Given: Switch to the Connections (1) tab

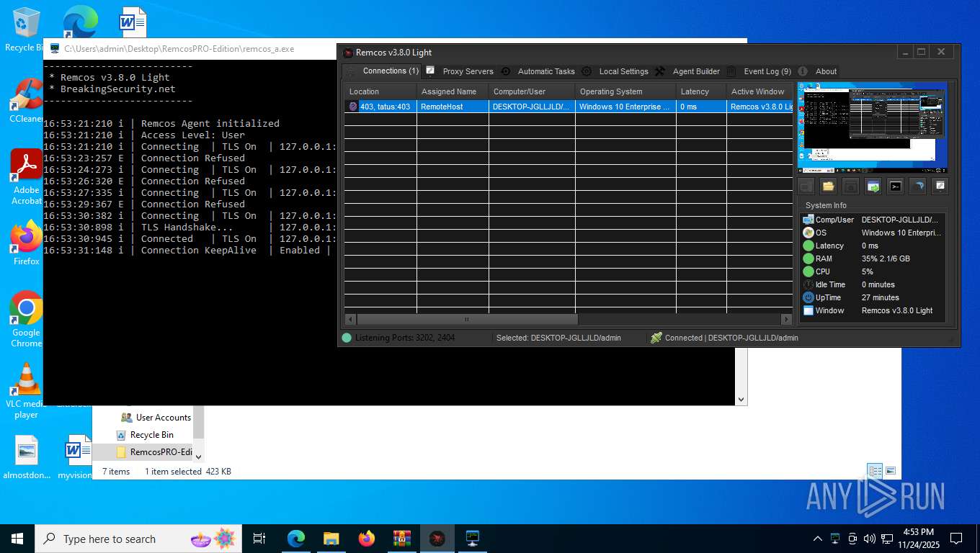Looking at the screenshot, I should tap(381, 71).
